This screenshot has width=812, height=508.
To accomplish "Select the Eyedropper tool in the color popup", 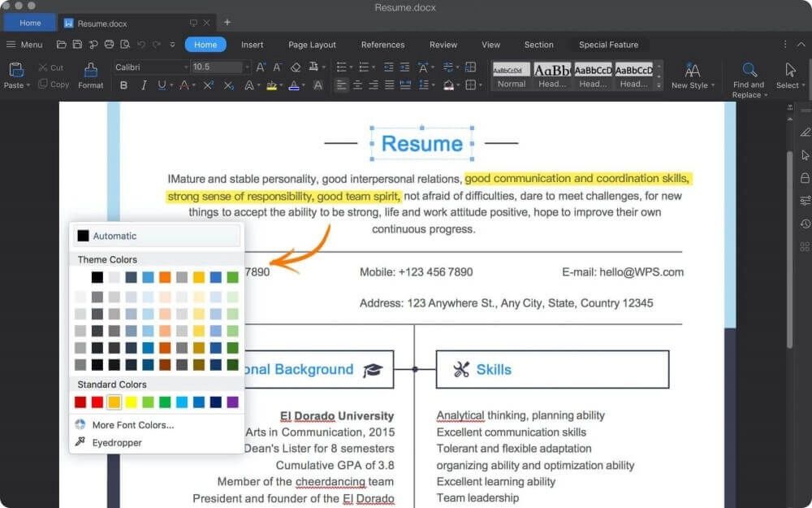I will click(x=117, y=443).
